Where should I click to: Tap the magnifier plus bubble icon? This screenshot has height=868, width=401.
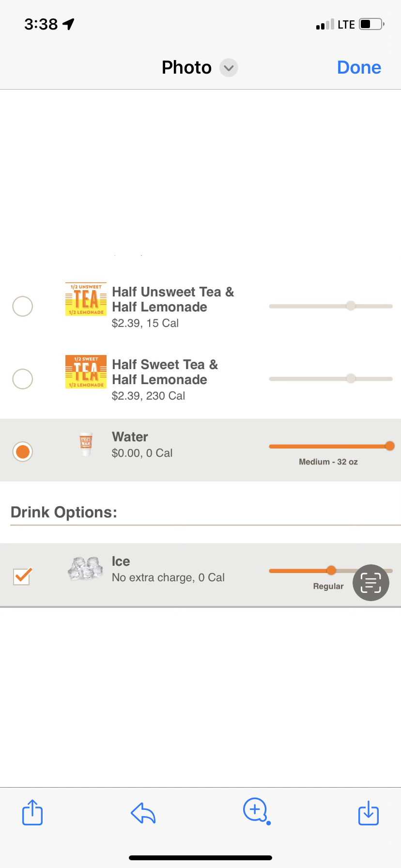coord(256,810)
